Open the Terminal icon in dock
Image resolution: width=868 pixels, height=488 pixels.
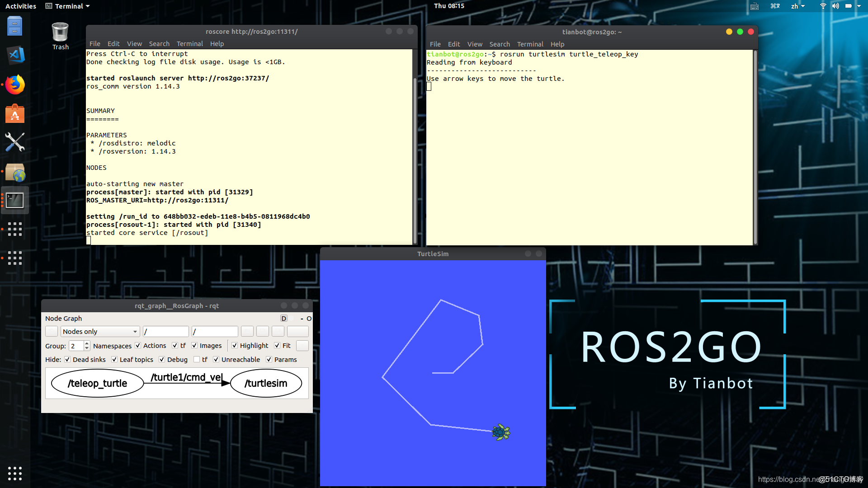(15, 200)
